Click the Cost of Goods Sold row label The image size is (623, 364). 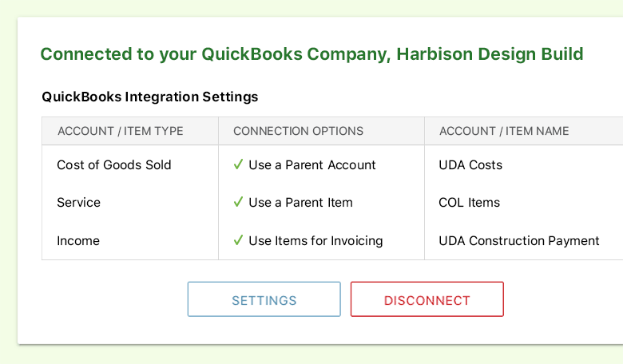coord(114,165)
